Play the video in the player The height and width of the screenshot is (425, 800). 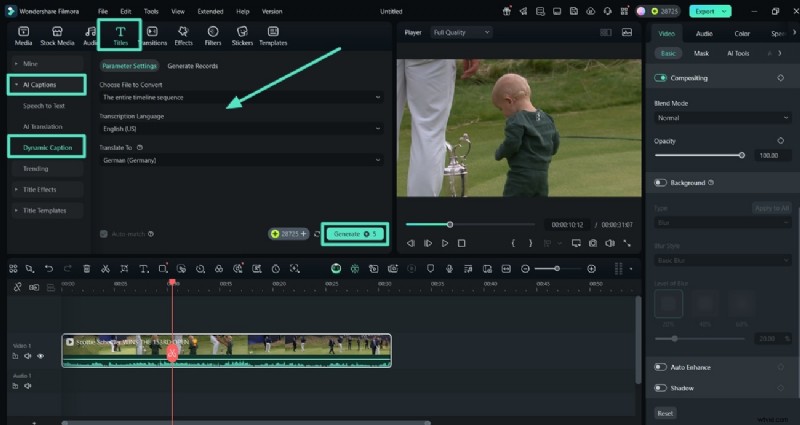pos(445,243)
